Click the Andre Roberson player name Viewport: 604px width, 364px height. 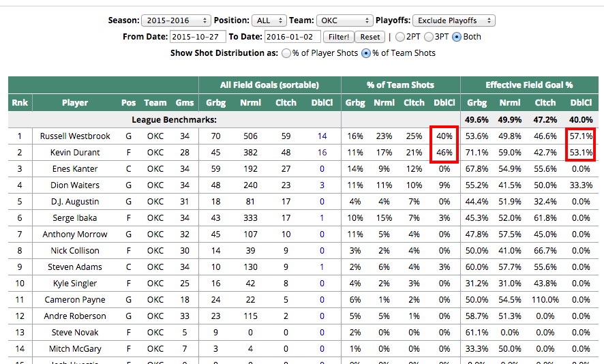75,316
